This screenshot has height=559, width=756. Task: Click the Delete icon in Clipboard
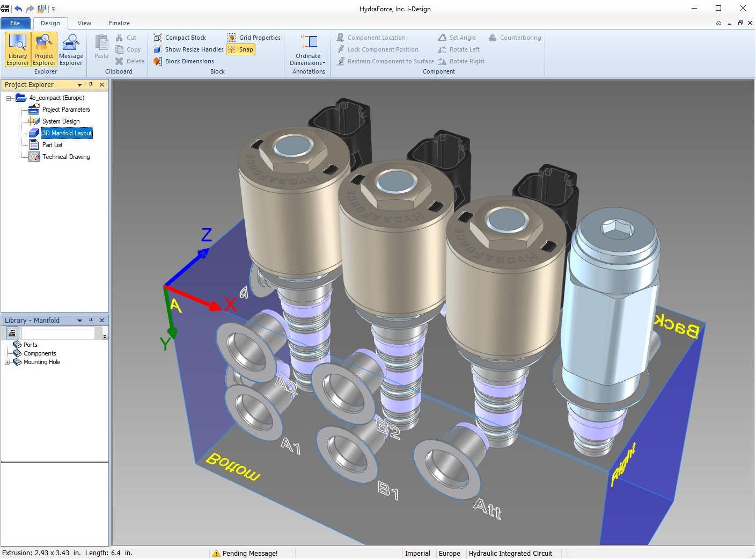click(119, 61)
